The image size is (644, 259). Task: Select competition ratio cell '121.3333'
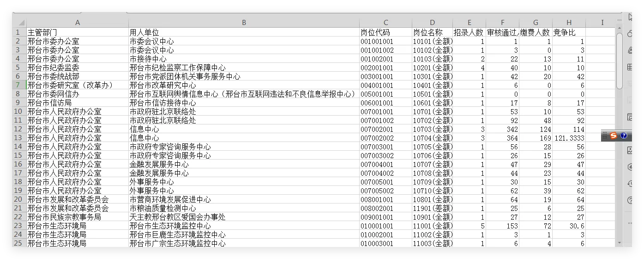pyautogui.click(x=569, y=138)
